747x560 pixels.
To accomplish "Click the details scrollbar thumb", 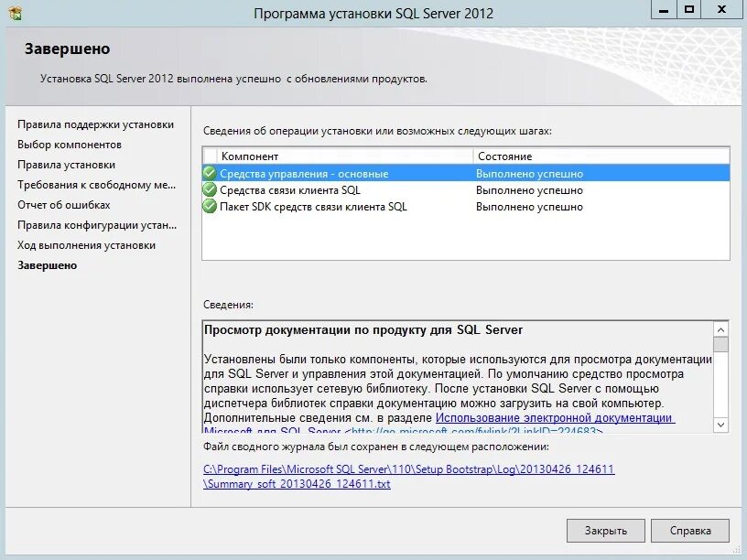I will (720, 344).
